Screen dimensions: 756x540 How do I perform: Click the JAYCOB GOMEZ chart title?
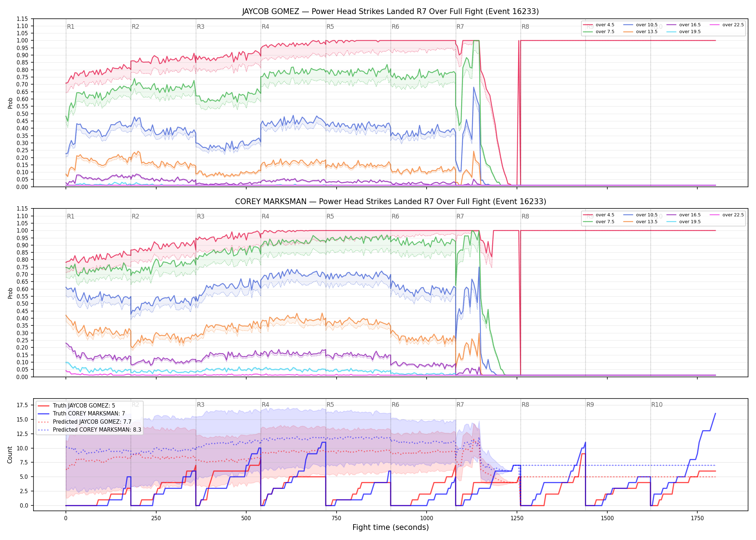[390, 12]
